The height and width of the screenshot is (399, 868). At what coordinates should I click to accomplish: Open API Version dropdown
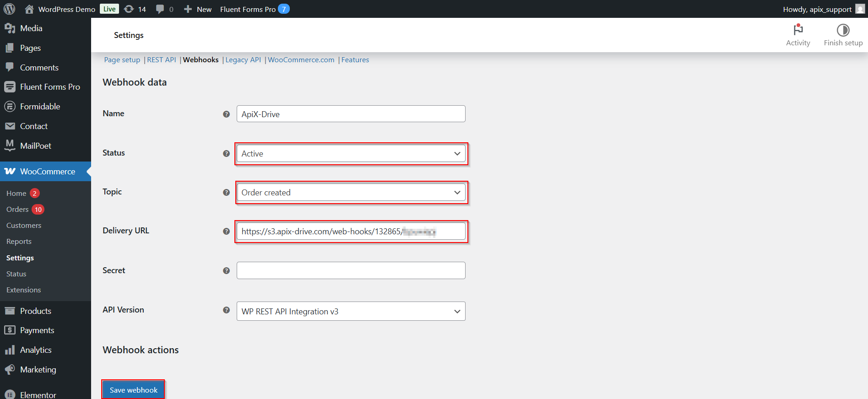tap(351, 311)
